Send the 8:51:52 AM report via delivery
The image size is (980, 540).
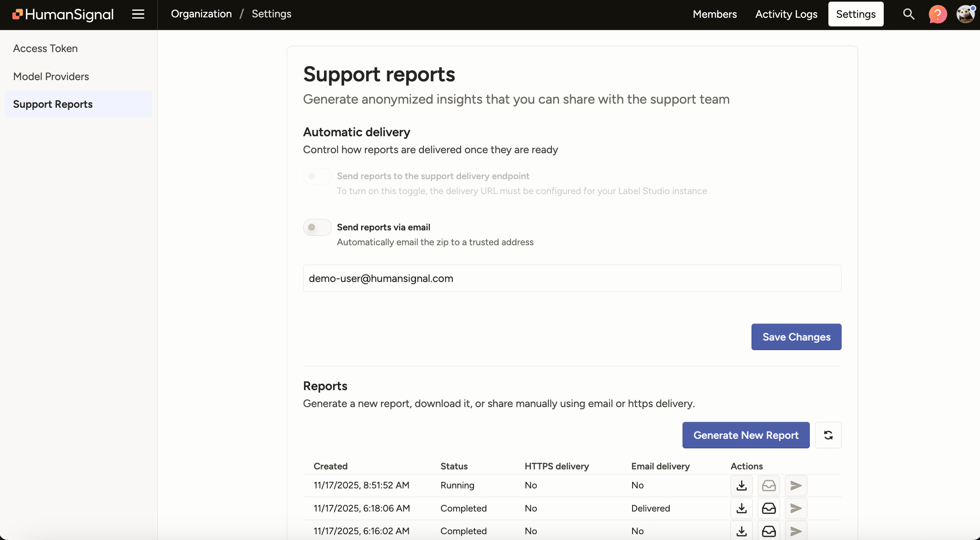[795, 486]
